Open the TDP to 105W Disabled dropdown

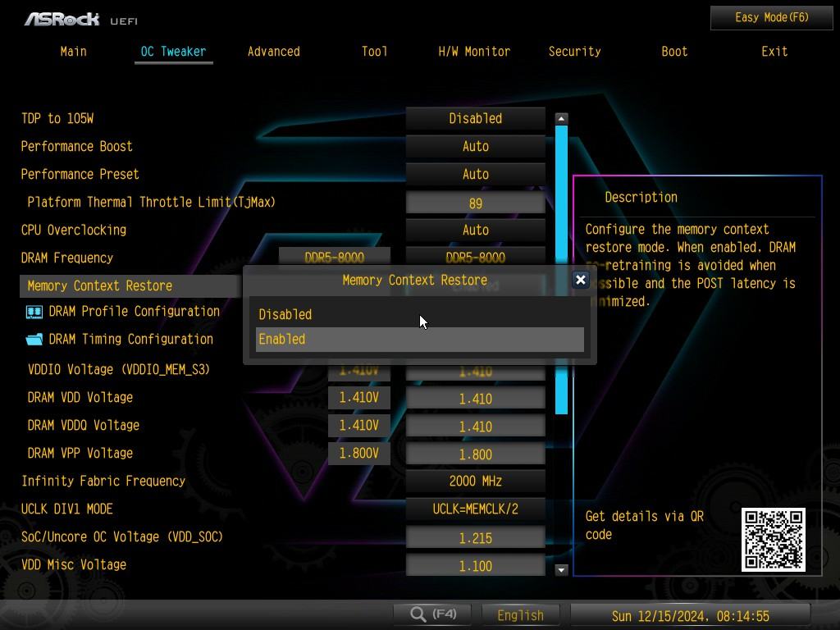coord(475,118)
